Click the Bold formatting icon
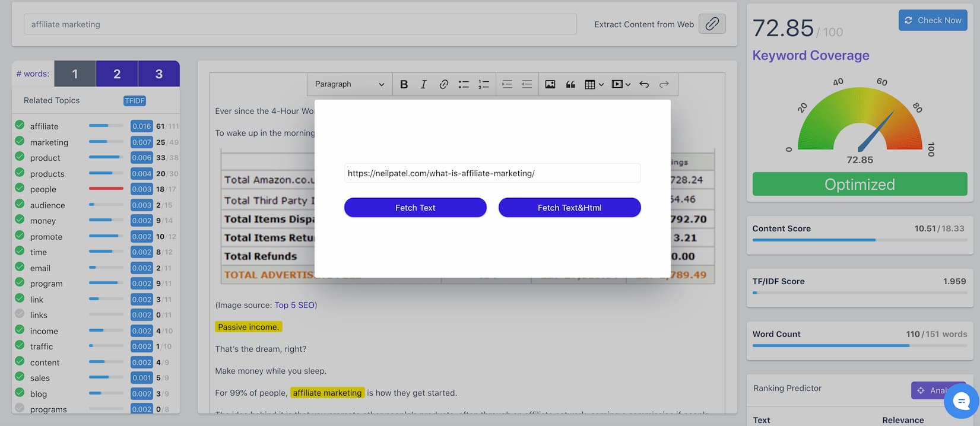 click(404, 84)
